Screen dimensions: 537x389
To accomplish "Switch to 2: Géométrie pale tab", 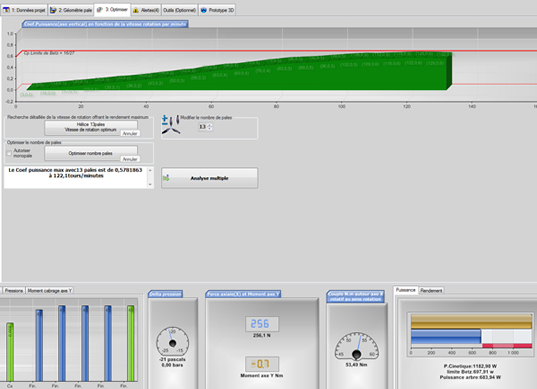I will click(x=71, y=10).
